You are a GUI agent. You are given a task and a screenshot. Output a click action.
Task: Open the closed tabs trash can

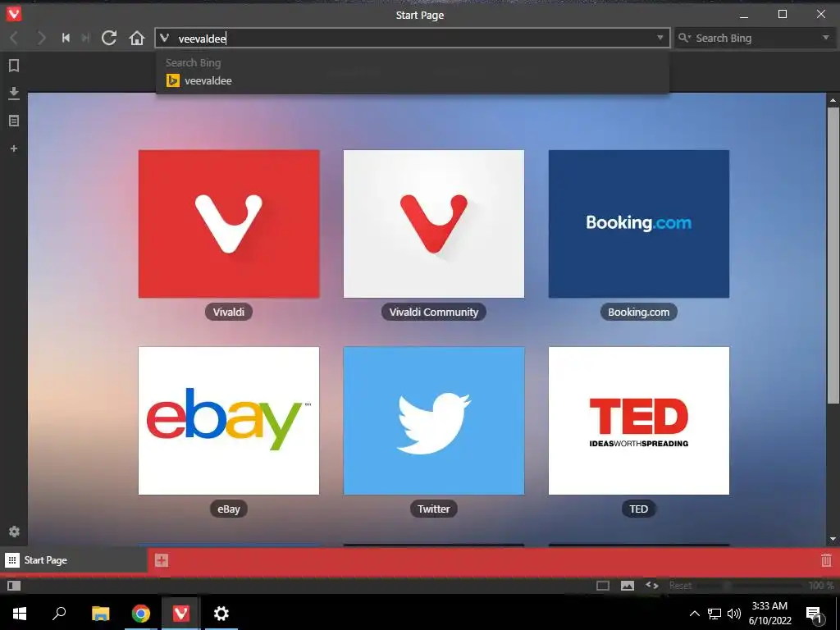coord(826,560)
